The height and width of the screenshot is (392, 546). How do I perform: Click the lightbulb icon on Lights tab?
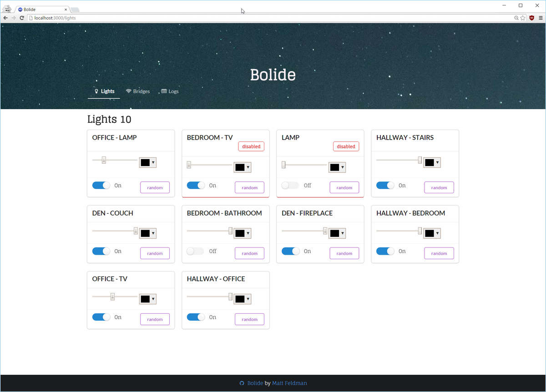(x=96, y=91)
